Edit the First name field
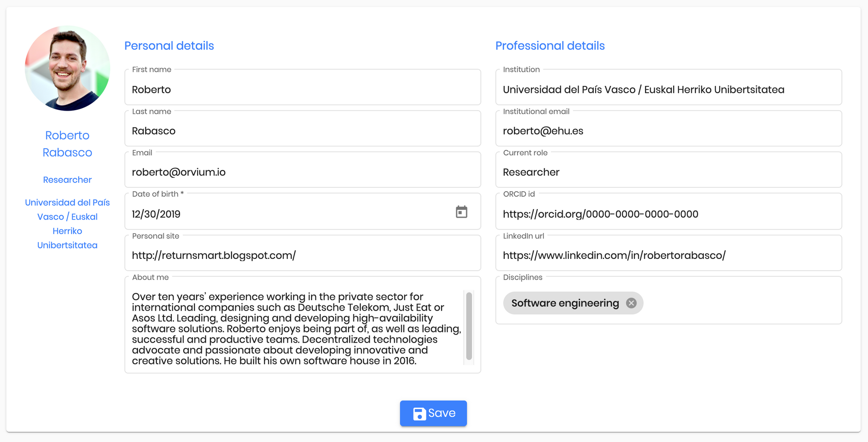868x442 pixels. pyautogui.click(x=302, y=87)
